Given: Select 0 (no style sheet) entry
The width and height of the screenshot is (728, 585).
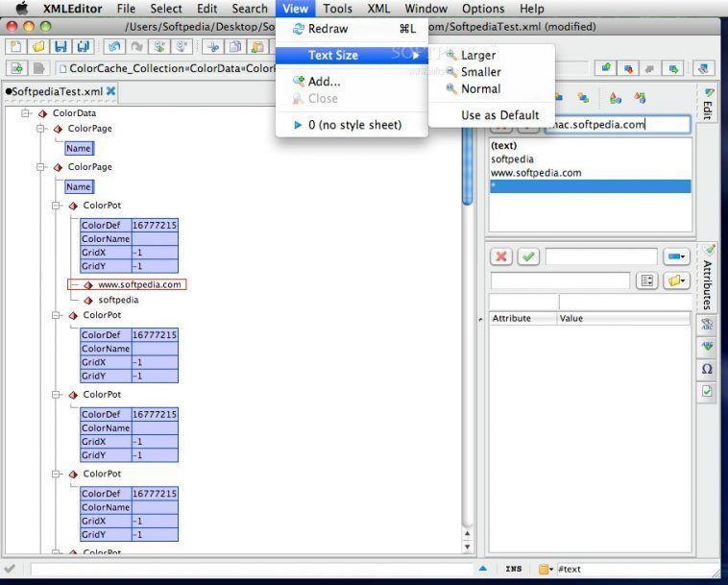Looking at the screenshot, I should click(352, 125).
